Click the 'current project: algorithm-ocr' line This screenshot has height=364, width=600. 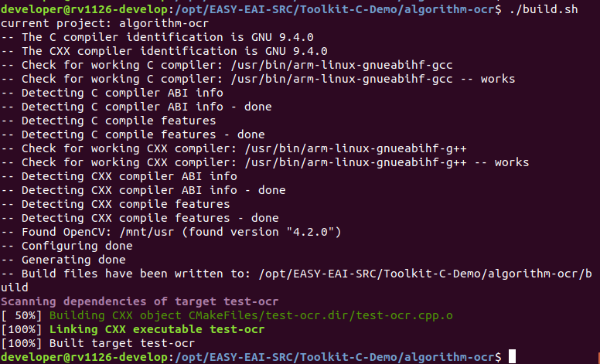[105, 23]
